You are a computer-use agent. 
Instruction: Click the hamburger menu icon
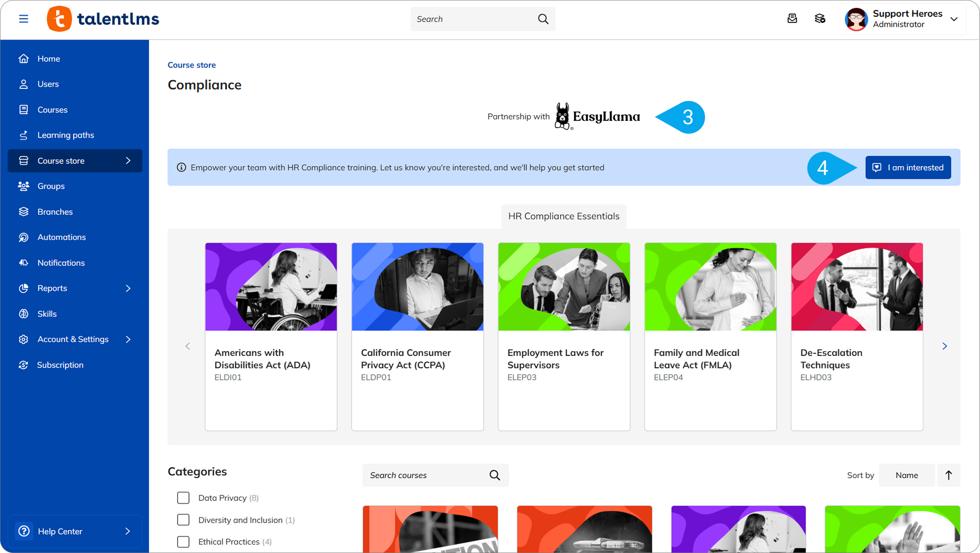23,19
